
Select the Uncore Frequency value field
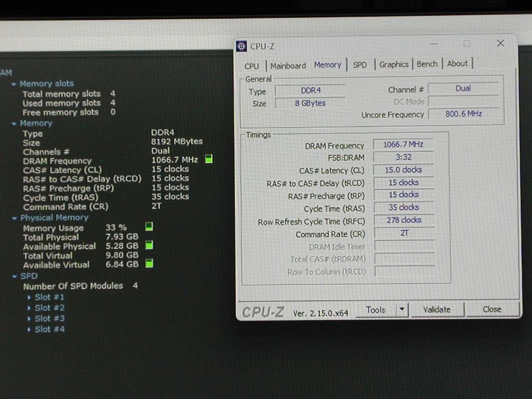click(x=464, y=114)
